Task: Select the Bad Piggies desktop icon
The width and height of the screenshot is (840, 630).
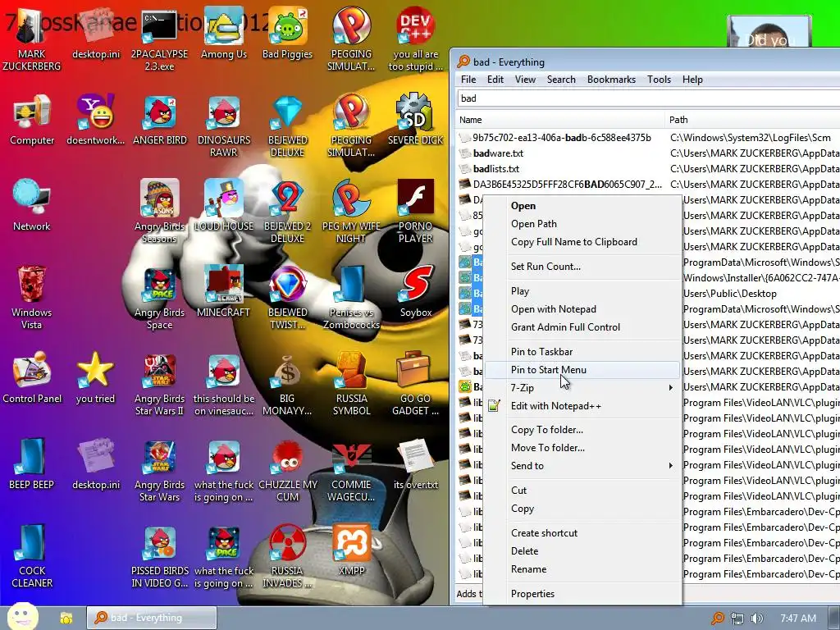Action: click(x=288, y=34)
